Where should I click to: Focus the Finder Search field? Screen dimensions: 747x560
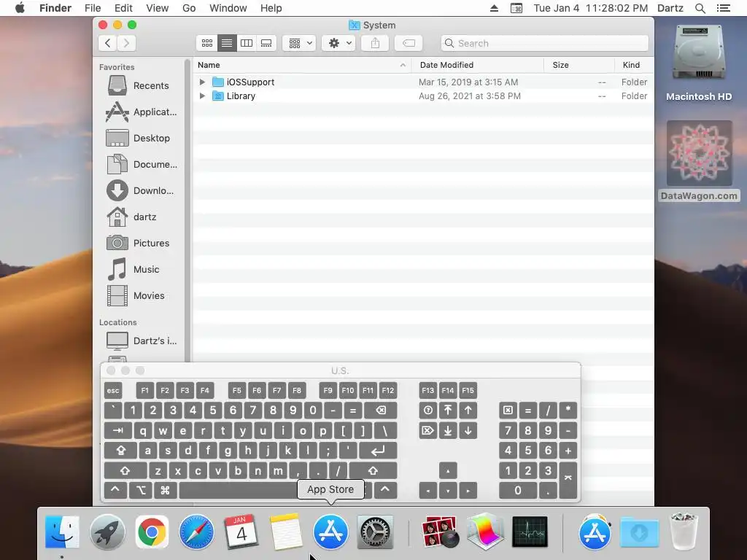[544, 43]
